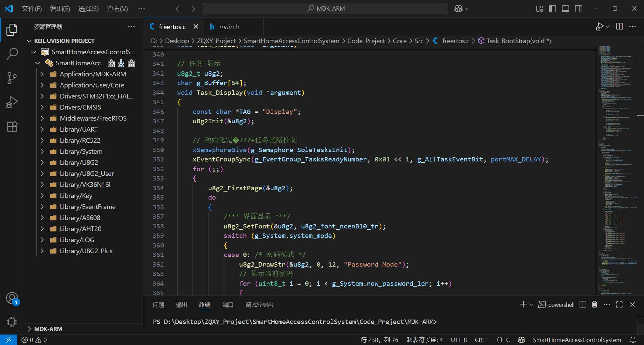This screenshot has width=644, height=345.
Task: Click the errors and warnings count in status bar
Action: pos(34,340)
